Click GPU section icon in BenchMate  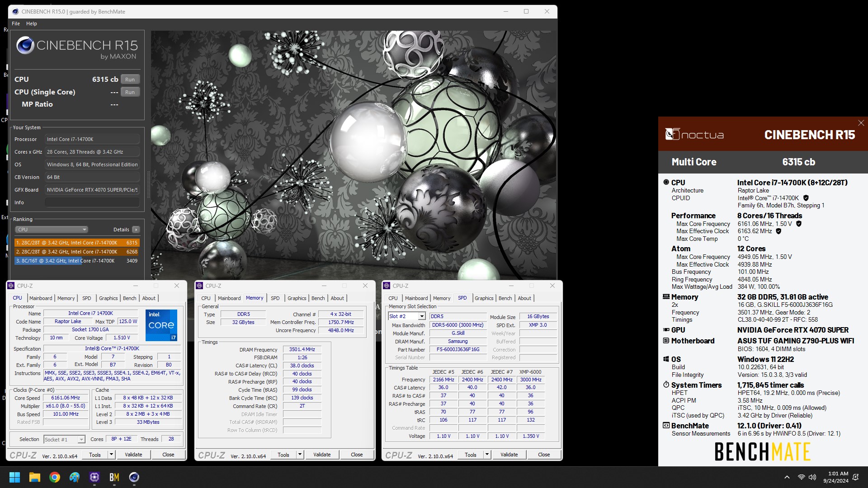click(666, 330)
